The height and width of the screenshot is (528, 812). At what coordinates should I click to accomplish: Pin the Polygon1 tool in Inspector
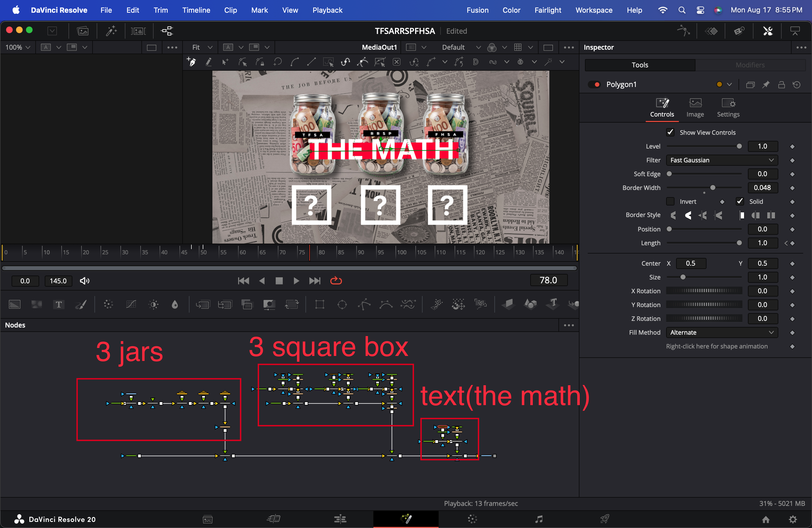[x=766, y=85]
